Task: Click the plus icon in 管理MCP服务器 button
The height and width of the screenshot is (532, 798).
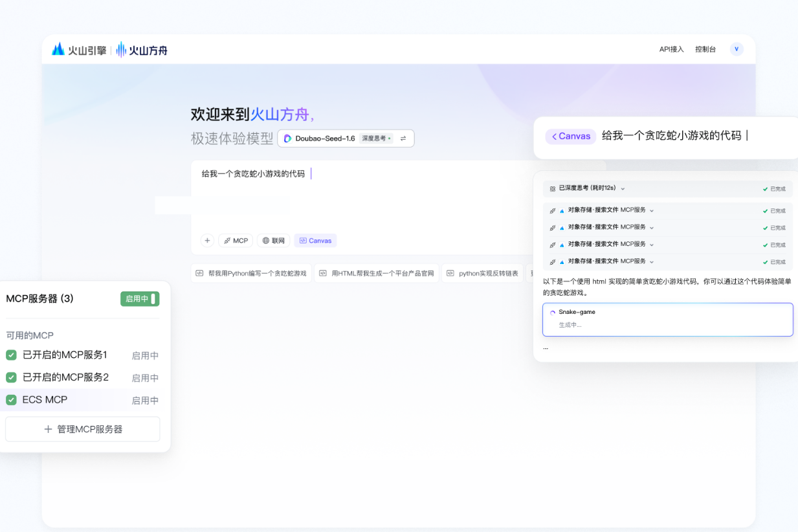Action: pyautogui.click(x=48, y=429)
